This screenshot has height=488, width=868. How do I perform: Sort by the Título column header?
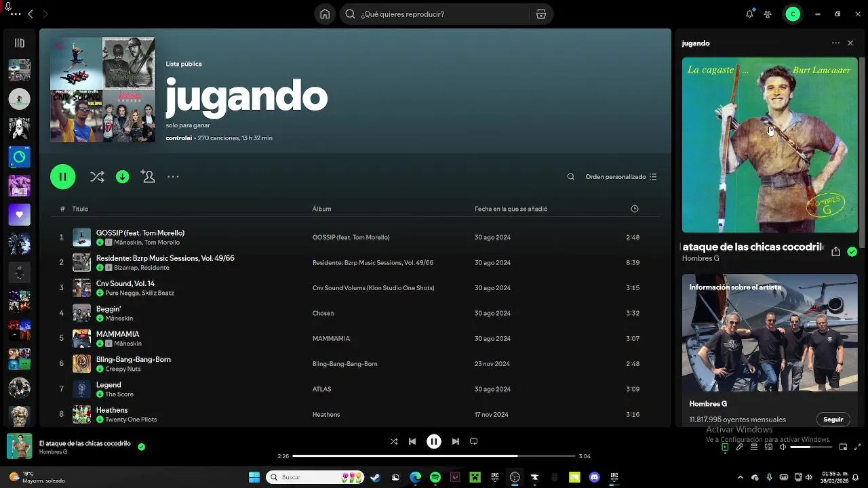point(80,209)
